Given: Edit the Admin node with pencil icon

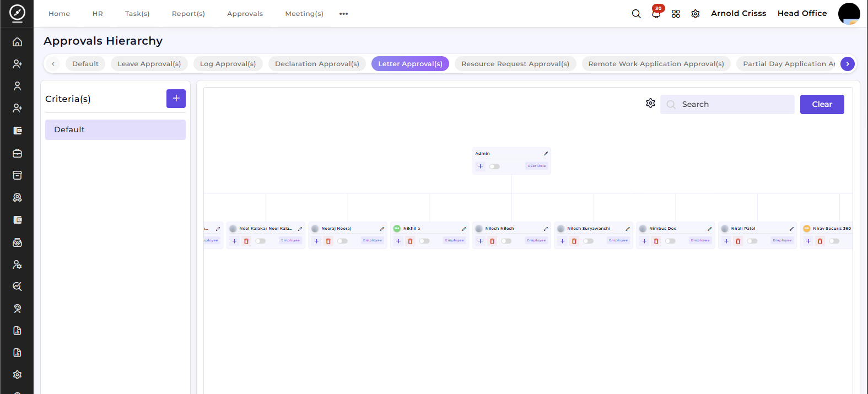Looking at the screenshot, I should (x=546, y=154).
